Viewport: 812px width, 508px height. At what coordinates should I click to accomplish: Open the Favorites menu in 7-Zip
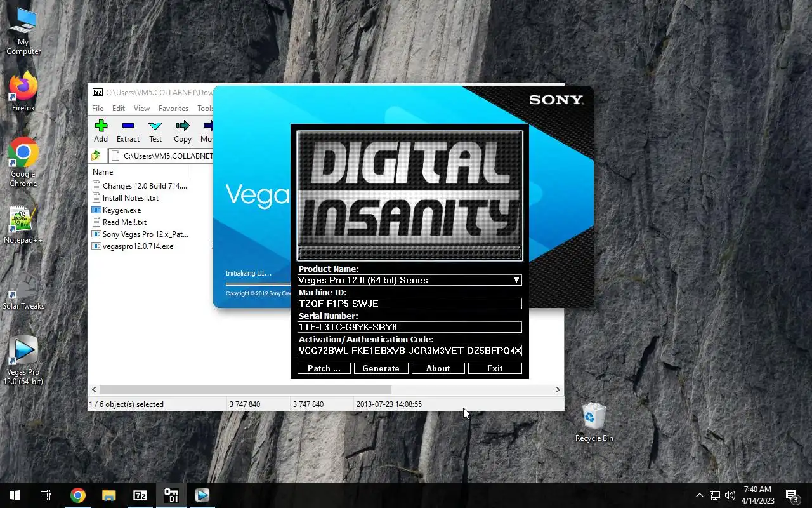(173, 109)
